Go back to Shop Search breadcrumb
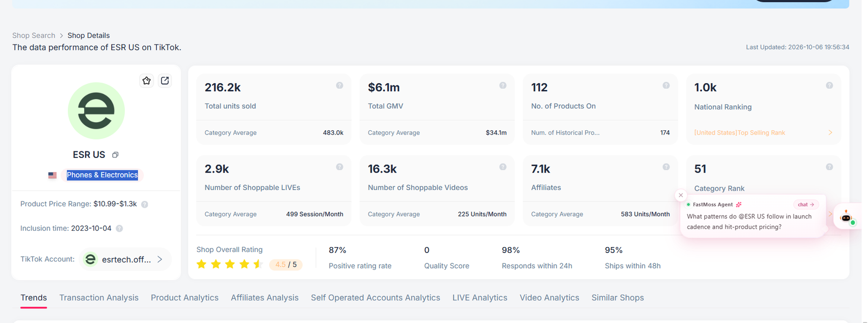The width and height of the screenshot is (868, 323). 34,35
